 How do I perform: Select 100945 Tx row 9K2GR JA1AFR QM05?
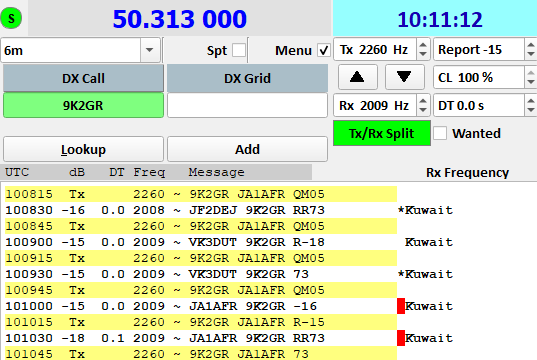(201, 290)
